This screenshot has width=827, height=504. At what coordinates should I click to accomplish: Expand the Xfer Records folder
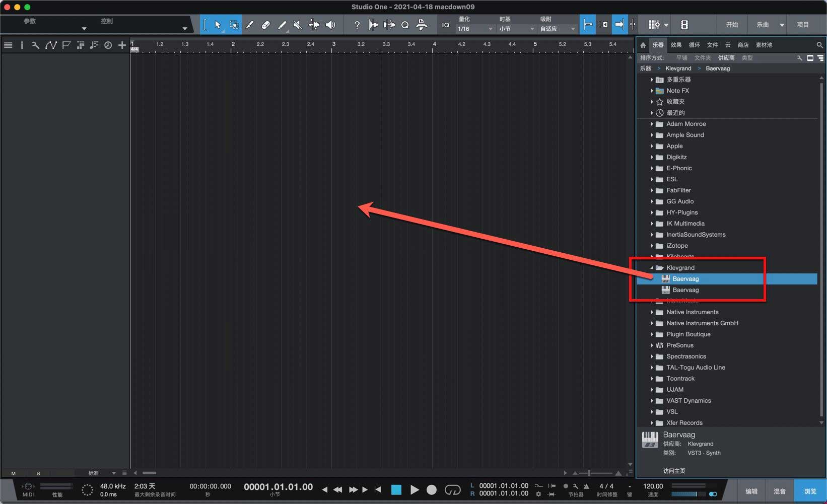tap(652, 423)
